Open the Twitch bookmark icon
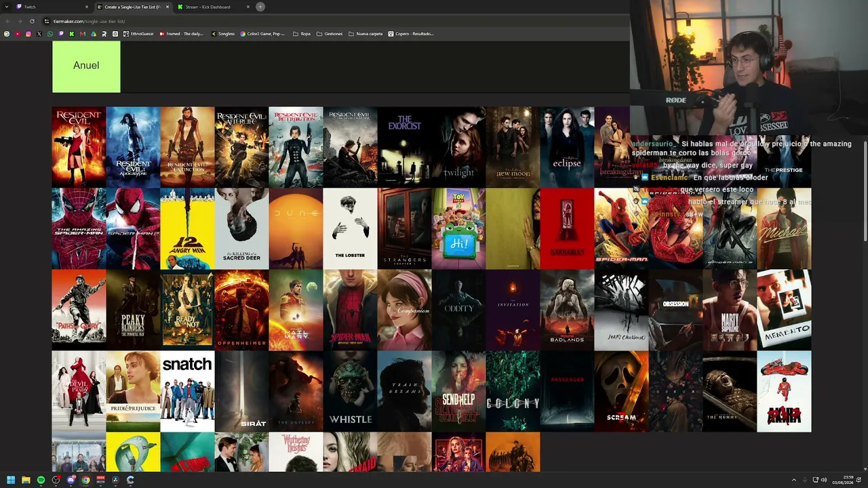The height and width of the screenshot is (488, 868). [x=61, y=34]
